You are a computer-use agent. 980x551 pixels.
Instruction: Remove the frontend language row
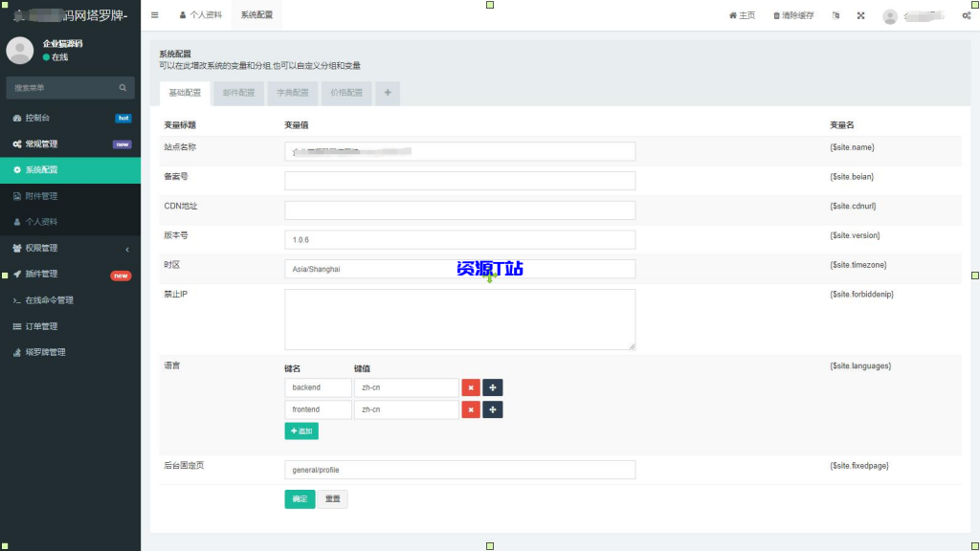(470, 409)
